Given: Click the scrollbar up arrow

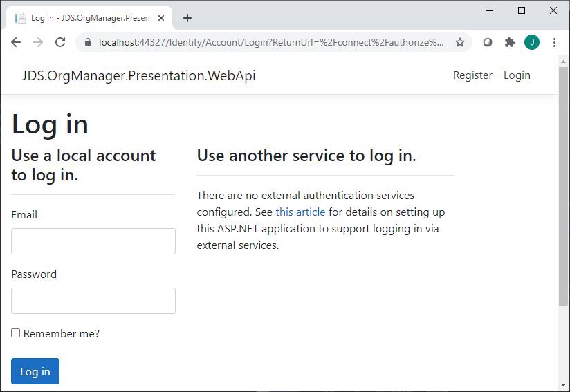Looking at the screenshot, I should [563, 62].
